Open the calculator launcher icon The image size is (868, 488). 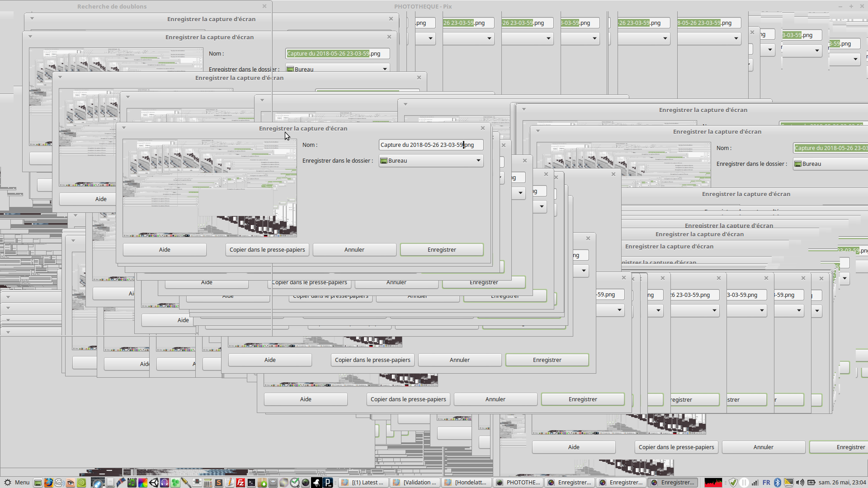click(x=208, y=483)
